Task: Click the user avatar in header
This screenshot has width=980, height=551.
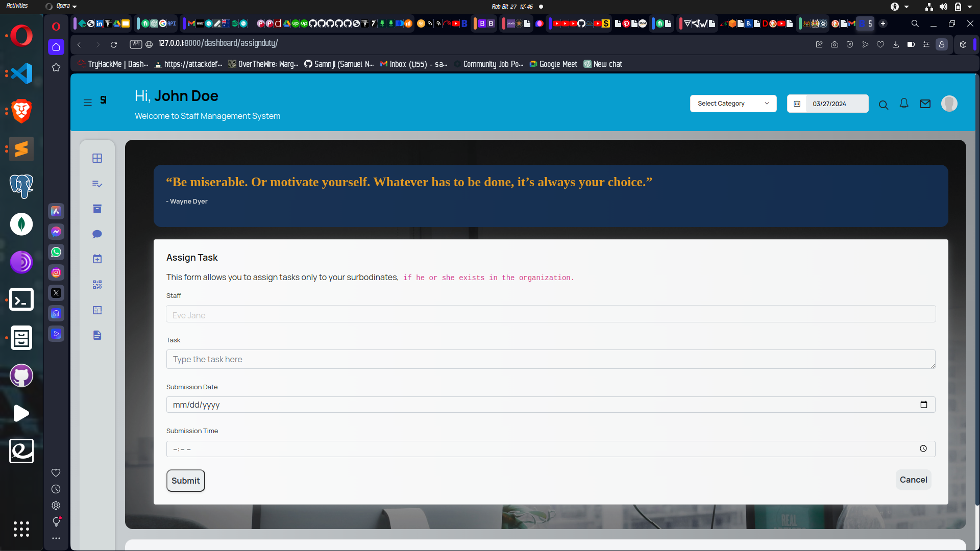Action: coord(949,104)
